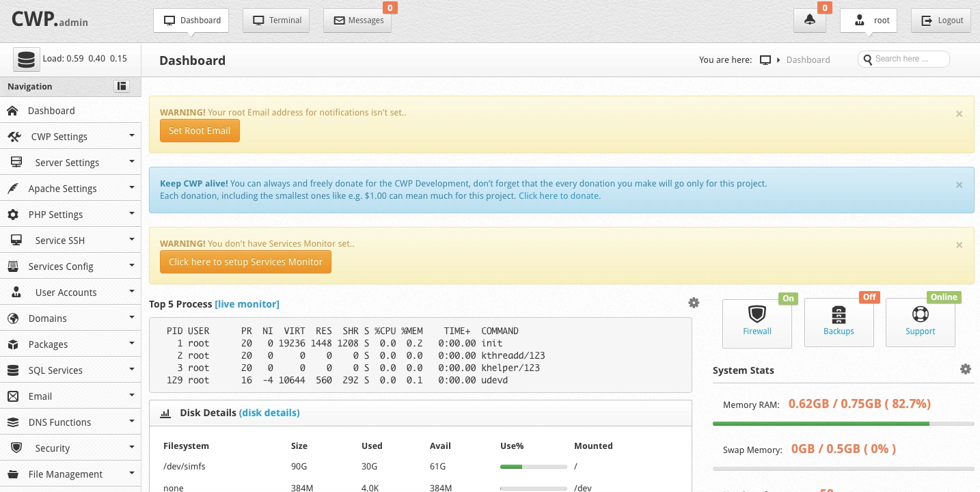Click Set Root Email button
The image size is (980, 492).
point(200,131)
